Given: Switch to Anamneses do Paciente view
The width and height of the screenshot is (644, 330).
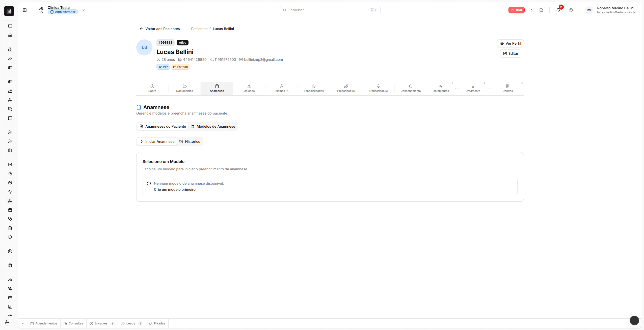Looking at the screenshot, I should pyautogui.click(x=162, y=126).
